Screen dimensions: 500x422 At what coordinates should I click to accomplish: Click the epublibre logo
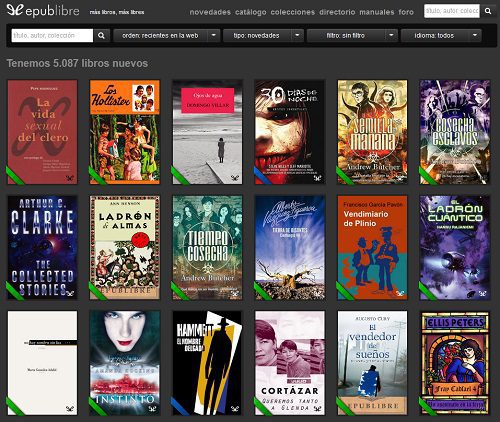(x=43, y=10)
